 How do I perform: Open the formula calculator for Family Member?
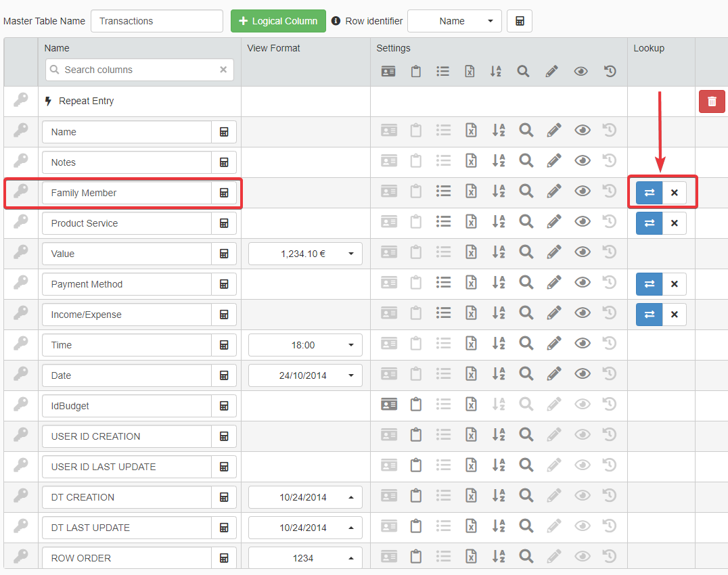(224, 193)
